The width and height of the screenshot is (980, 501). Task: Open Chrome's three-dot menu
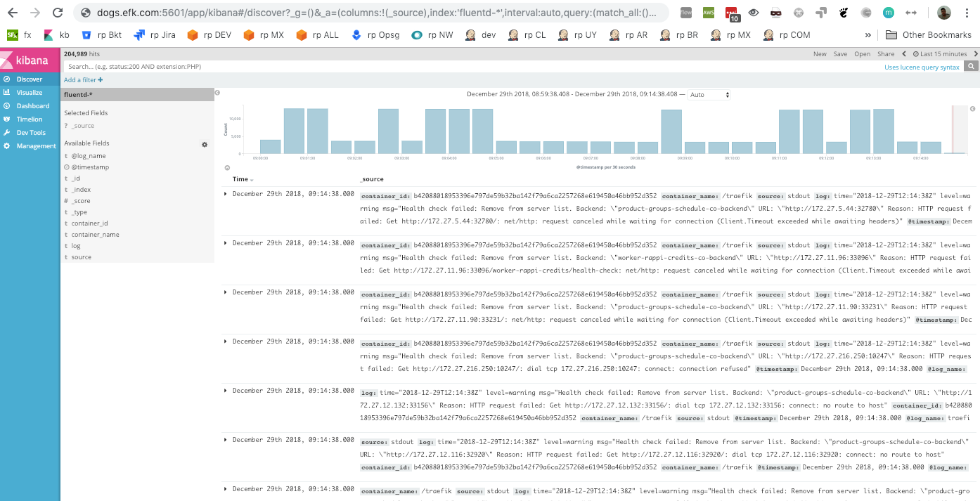click(968, 13)
